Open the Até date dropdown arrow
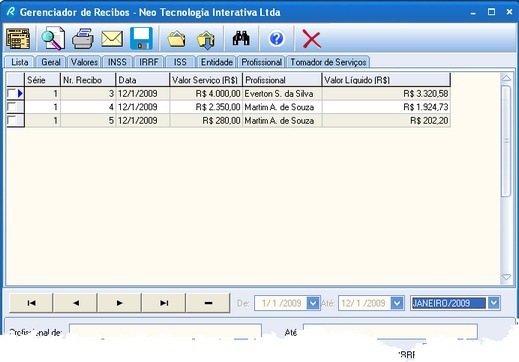This screenshot has width=519, height=362. tap(397, 303)
